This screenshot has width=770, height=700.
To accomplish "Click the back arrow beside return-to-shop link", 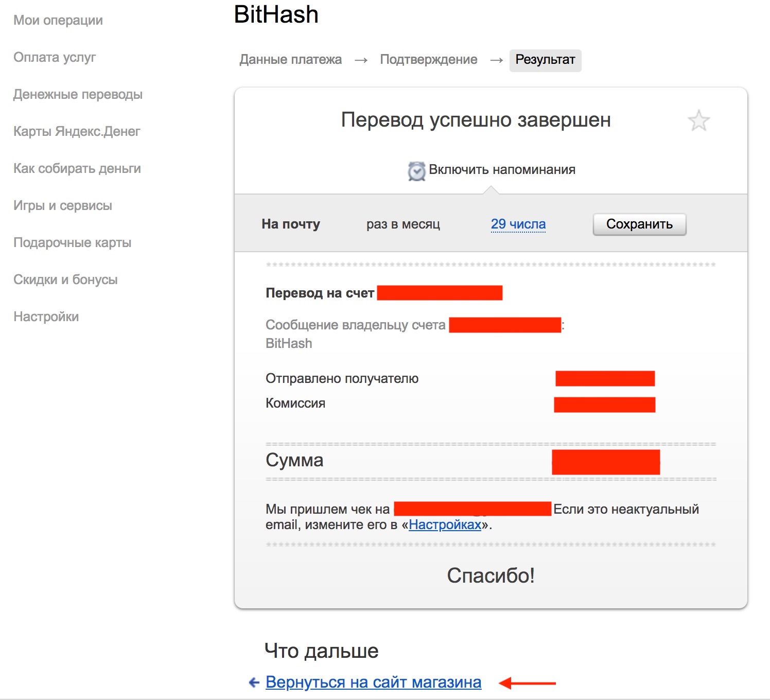I will point(254,682).
